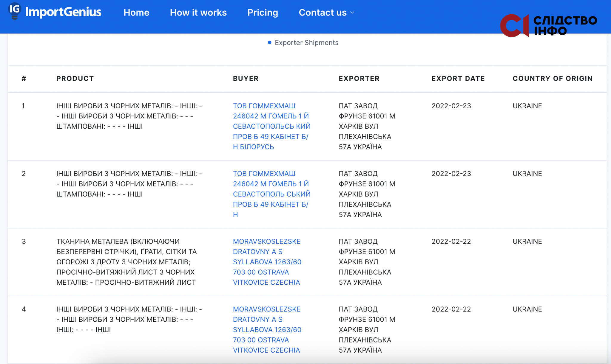This screenshot has height=364, width=611.
Task: Click export date 2022-02-22 in row 4
Action: [451, 309]
